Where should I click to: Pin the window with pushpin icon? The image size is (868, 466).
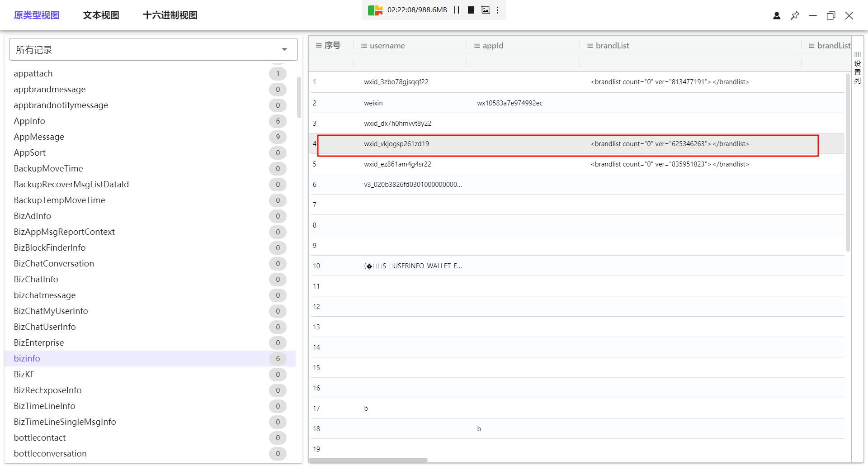pyautogui.click(x=795, y=16)
